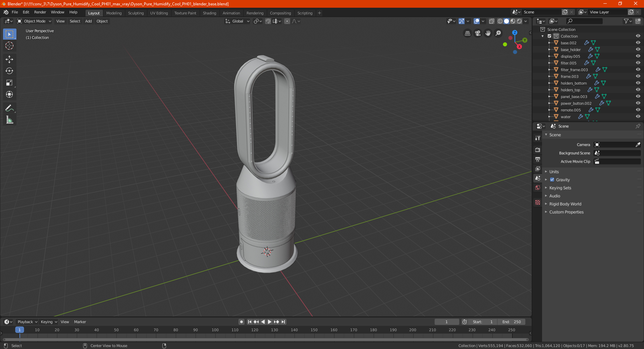The image size is (644, 349).
Task: Hide the water object in outliner
Action: click(x=638, y=116)
